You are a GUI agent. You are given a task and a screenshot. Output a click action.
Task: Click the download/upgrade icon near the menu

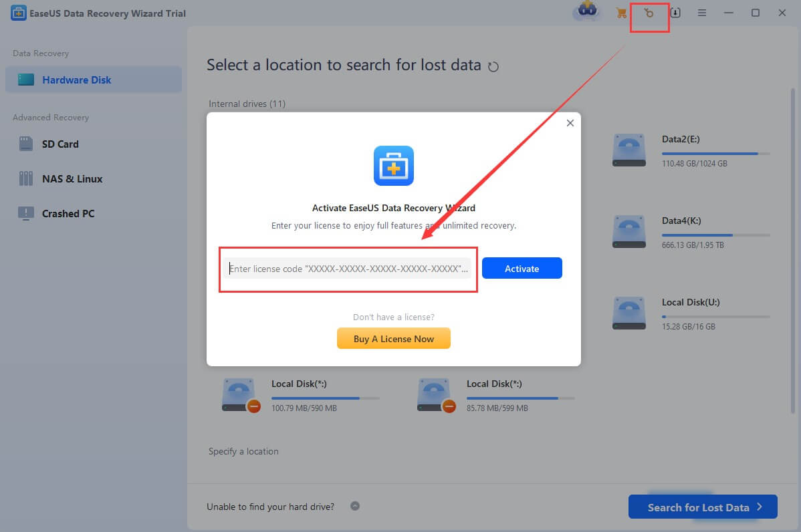click(675, 13)
